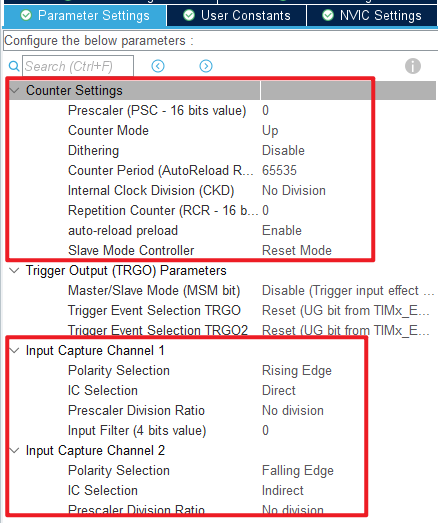The image size is (438, 523).
Task: Click the User Constants green check icon
Action: (x=189, y=15)
